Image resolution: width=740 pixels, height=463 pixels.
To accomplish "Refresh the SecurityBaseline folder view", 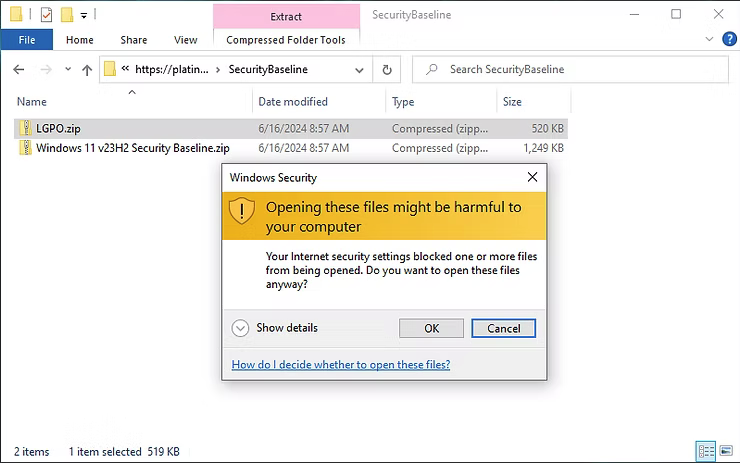I will (x=387, y=70).
